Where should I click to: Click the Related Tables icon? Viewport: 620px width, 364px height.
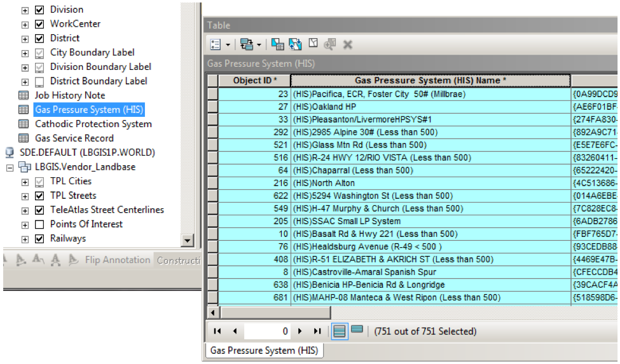[x=246, y=44]
